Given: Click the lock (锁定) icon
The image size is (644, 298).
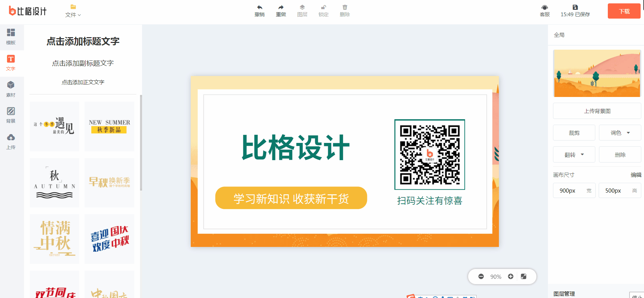Looking at the screenshot, I should 323,7.
